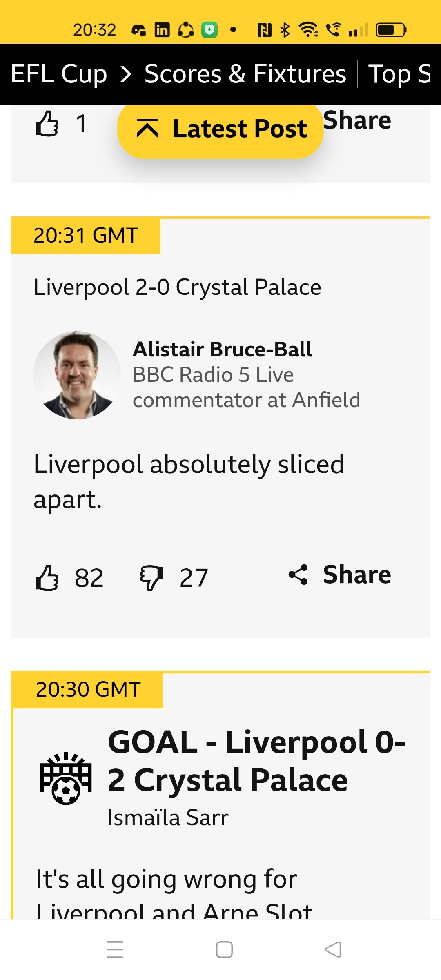This screenshot has width=441, height=980.
Task: Tap the goal net football icon
Action: [x=66, y=778]
